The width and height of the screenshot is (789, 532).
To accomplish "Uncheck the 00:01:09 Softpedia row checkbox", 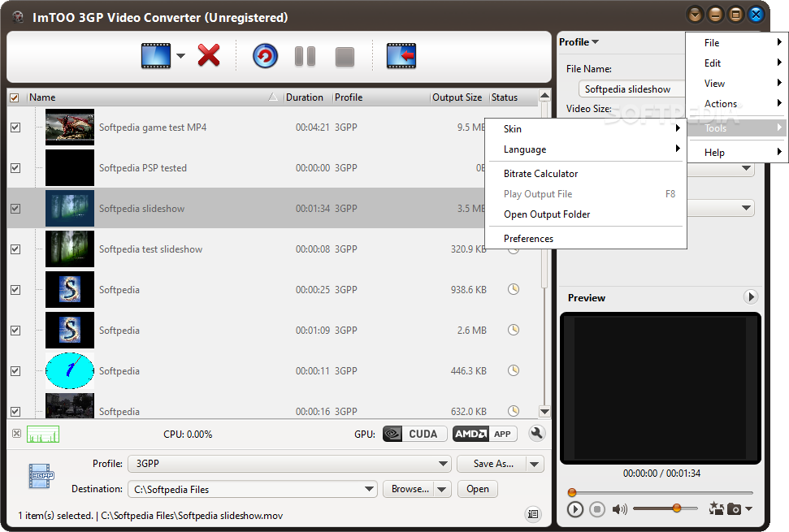I will 15,331.
